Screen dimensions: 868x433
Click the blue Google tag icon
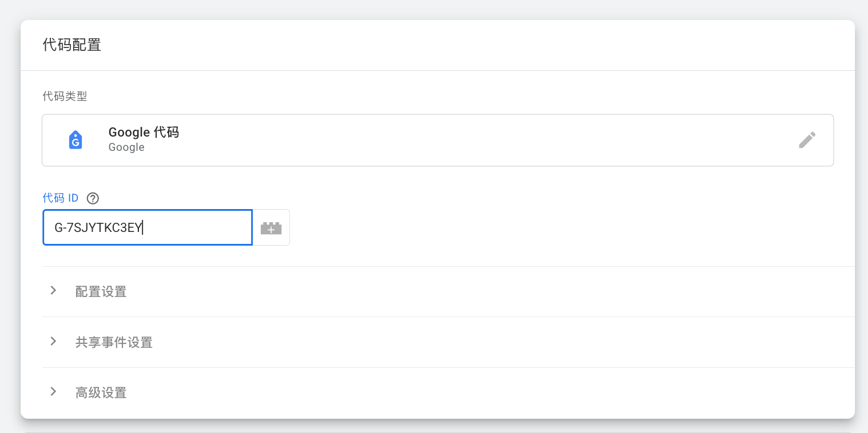tap(75, 140)
